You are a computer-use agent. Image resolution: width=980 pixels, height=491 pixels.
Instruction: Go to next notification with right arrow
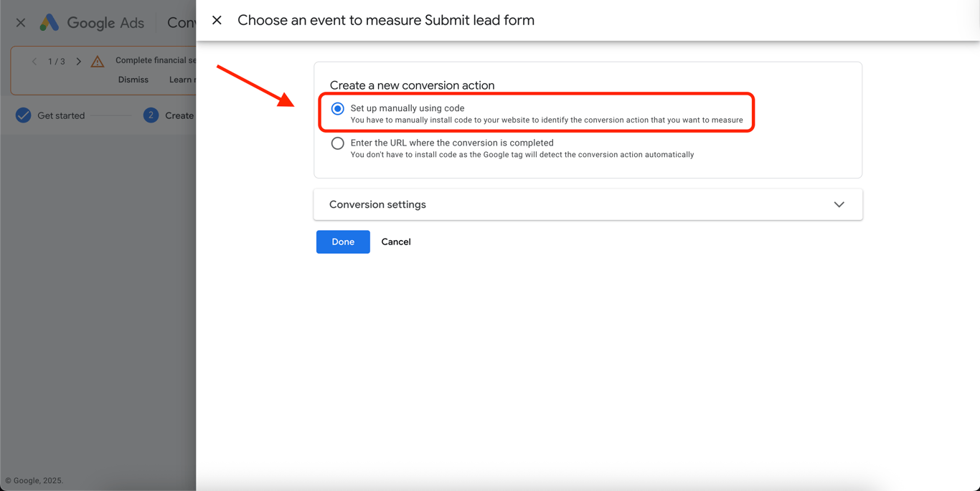(x=79, y=62)
